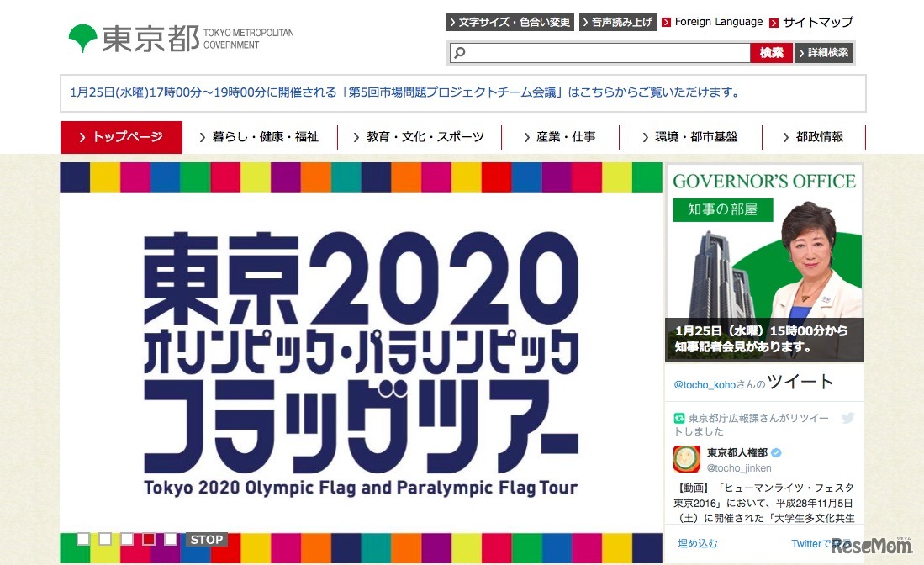The width and height of the screenshot is (924, 565).
Task: Click the magnifier icon in search box
Action: coord(460,52)
